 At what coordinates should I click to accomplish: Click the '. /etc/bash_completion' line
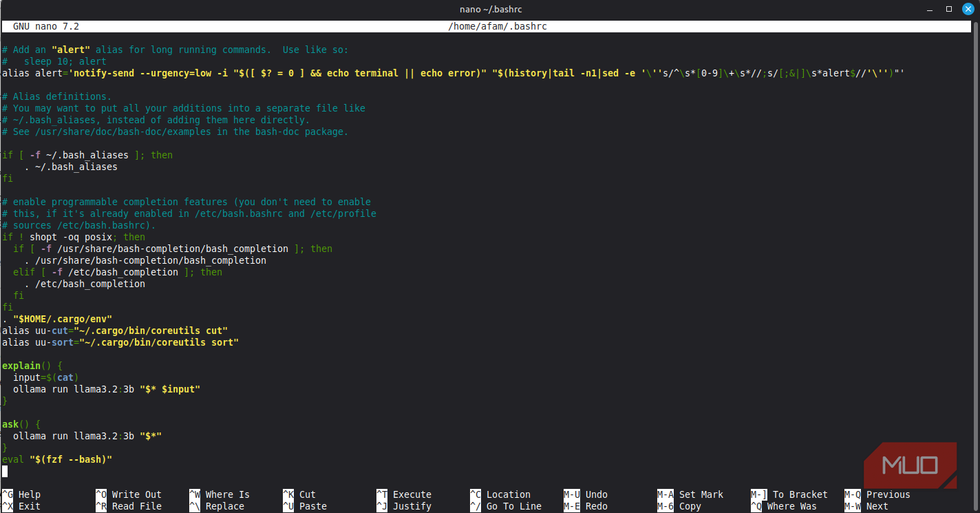click(x=85, y=284)
